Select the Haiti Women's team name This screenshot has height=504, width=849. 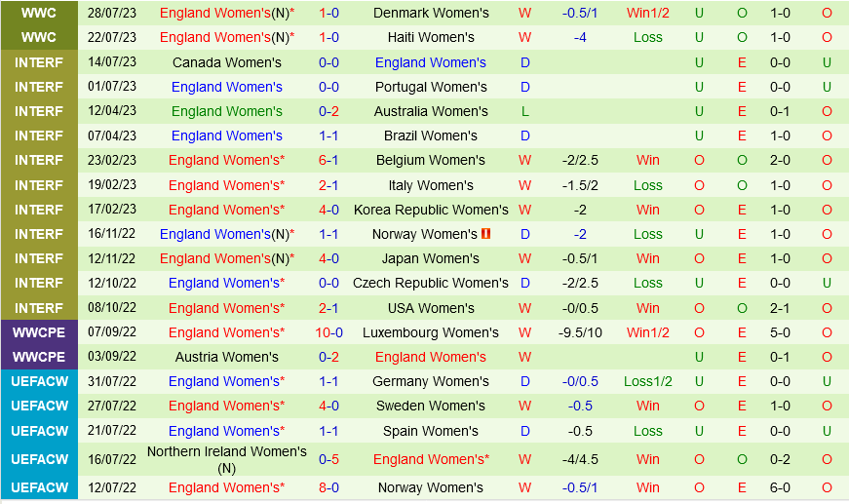click(431, 37)
